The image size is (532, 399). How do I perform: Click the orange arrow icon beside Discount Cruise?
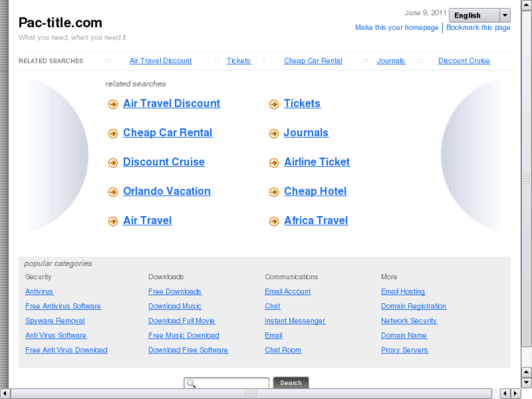[x=113, y=163]
